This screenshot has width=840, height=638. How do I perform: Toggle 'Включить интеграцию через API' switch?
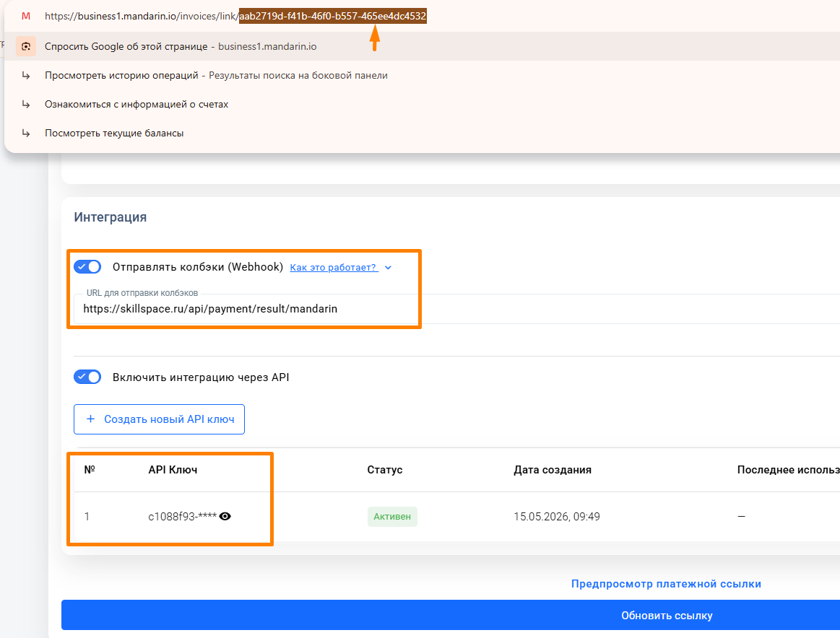point(87,377)
